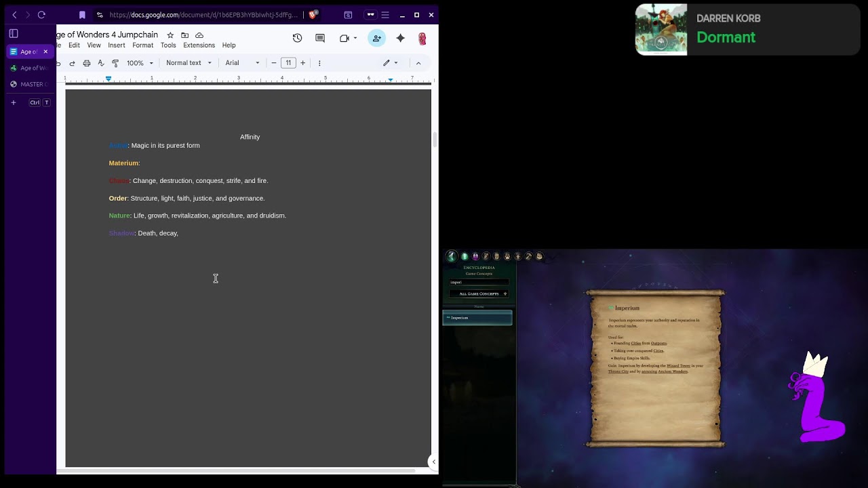Collapse the Docs menus with the chevron

(418, 63)
